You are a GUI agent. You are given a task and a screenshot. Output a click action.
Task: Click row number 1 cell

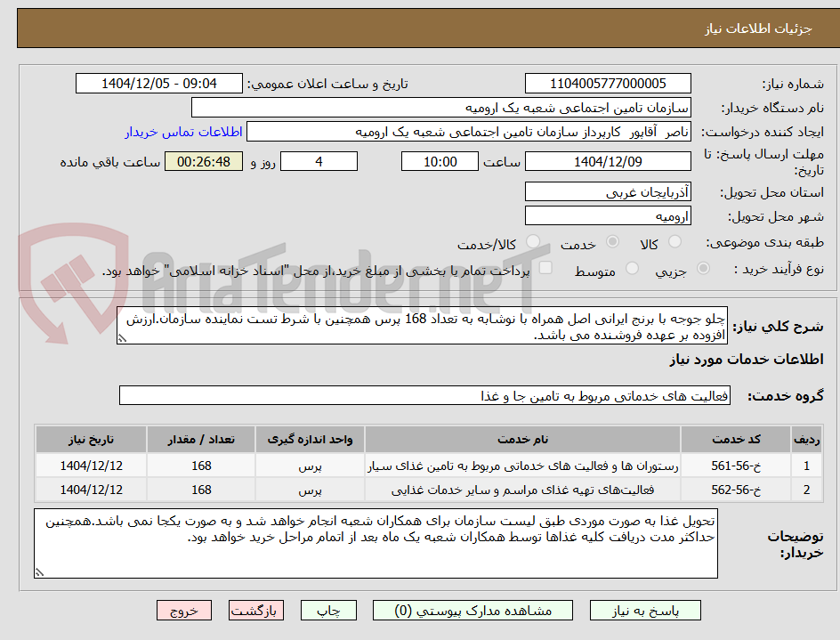tap(807, 466)
